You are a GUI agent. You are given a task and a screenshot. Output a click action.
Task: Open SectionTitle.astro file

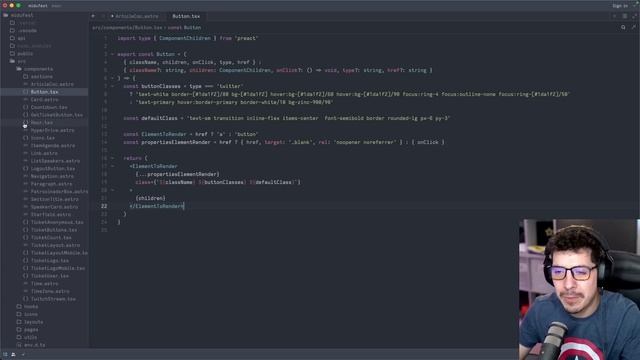click(x=55, y=199)
